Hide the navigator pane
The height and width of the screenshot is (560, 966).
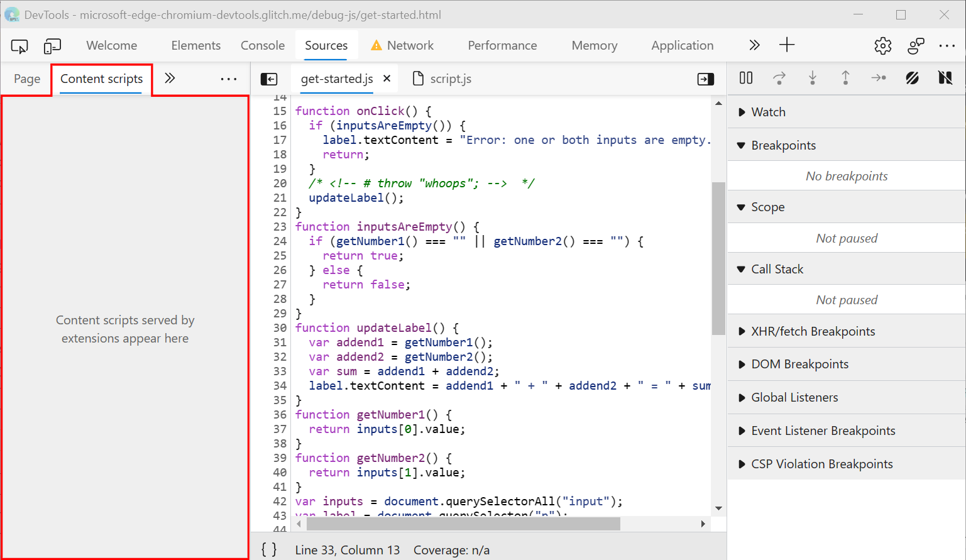pos(269,79)
